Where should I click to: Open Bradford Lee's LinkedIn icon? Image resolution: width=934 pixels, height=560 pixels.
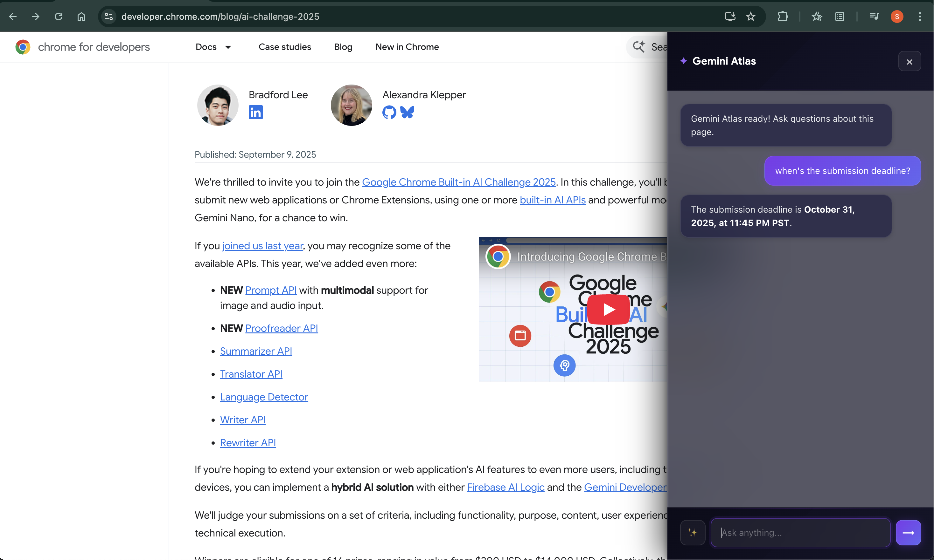pos(256,112)
